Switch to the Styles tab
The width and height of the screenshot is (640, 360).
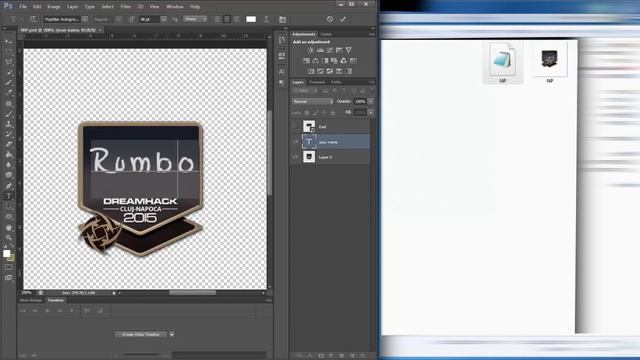(326, 34)
